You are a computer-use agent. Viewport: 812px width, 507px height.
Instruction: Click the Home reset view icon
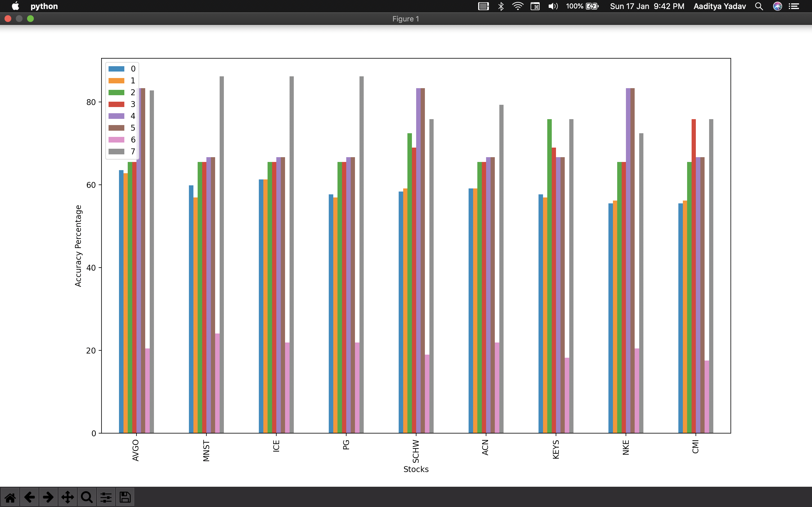[10, 497]
